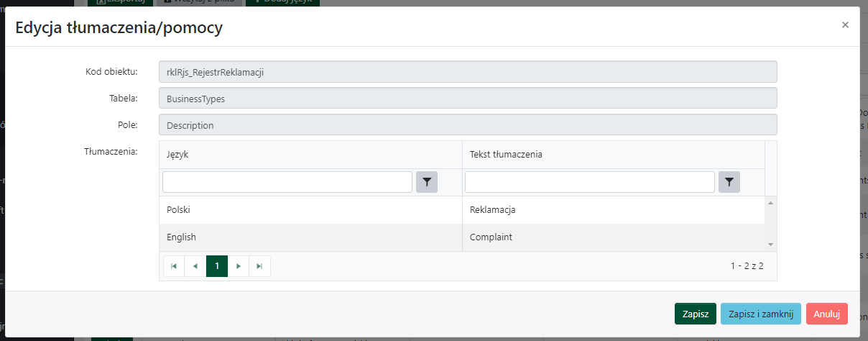The width and height of the screenshot is (868, 341).
Task: Click the Zapisz button
Action: pyautogui.click(x=695, y=314)
